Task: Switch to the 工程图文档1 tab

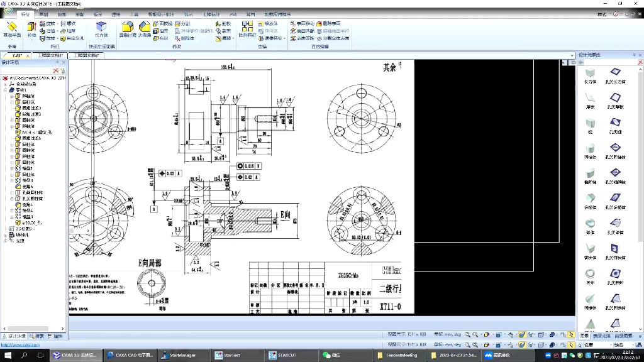Action: 50,55
